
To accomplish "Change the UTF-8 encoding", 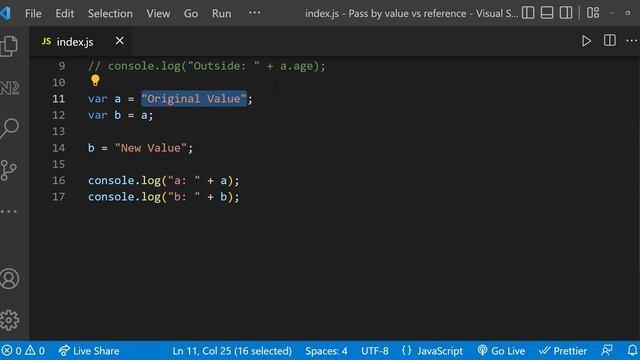I will (375, 351).
